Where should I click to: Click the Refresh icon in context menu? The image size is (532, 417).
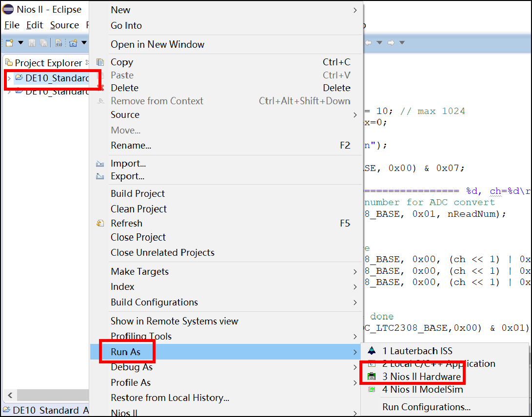[x=100, y=224]
